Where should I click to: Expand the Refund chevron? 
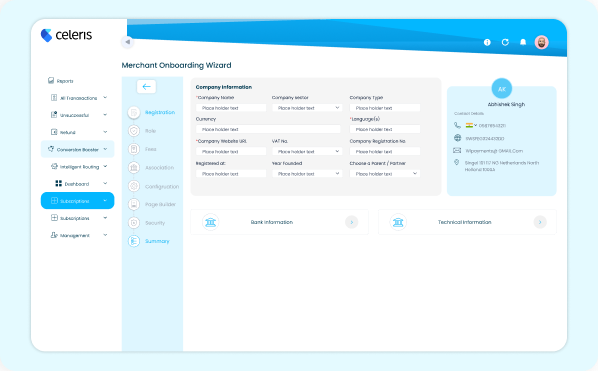[105, 132]
